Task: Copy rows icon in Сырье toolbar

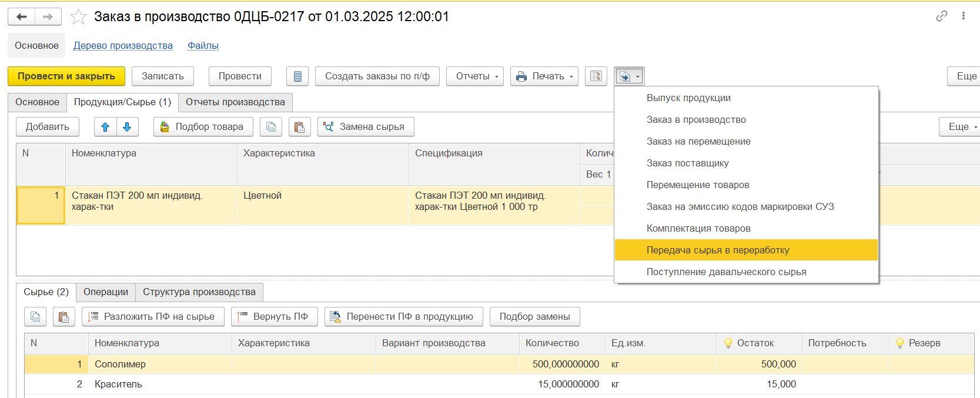Action: coord(35,317)
